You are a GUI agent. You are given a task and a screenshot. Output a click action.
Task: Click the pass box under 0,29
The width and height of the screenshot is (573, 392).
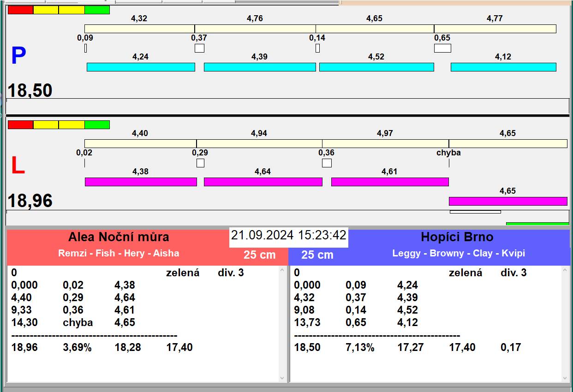[x=200, y=163]
